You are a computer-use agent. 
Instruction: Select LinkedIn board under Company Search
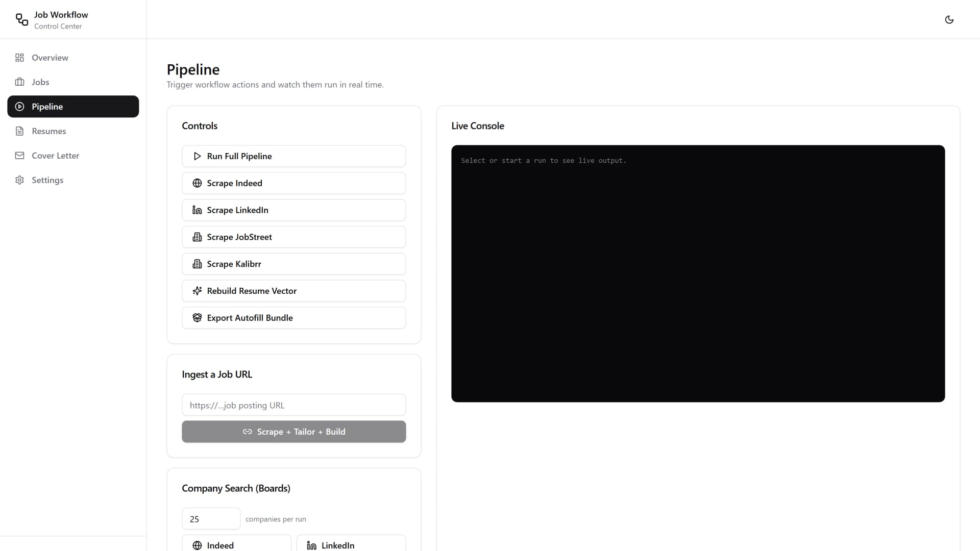(351, 544)
